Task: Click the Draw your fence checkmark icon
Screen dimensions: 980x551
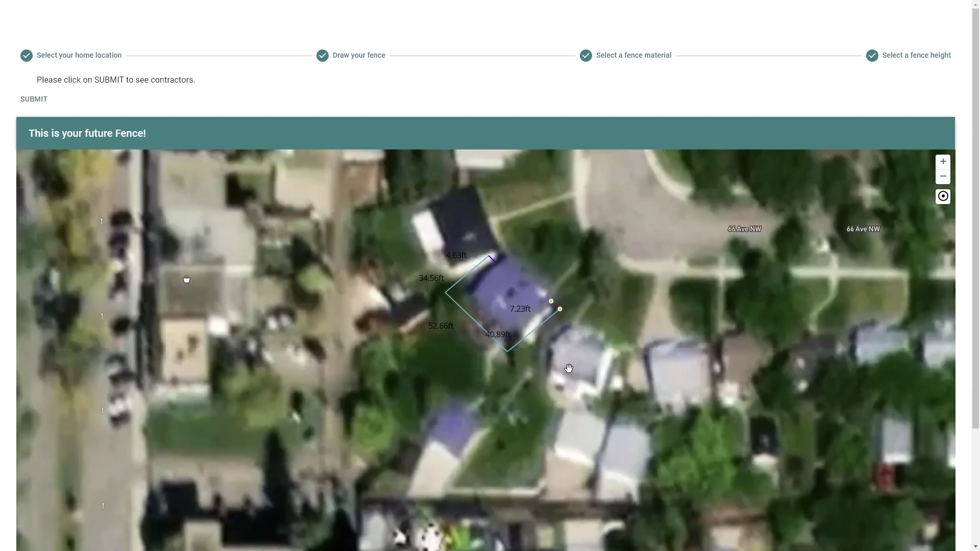Action: click(x=323, y=56)
